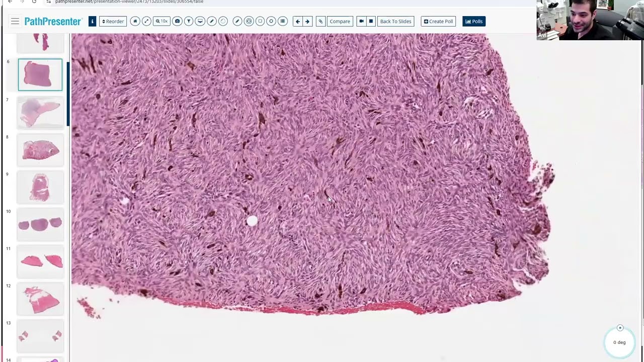The width and height of the screenshot is (644, 362).
Task: Take a snapshot with camera icon
Action: tap(177, 21)
